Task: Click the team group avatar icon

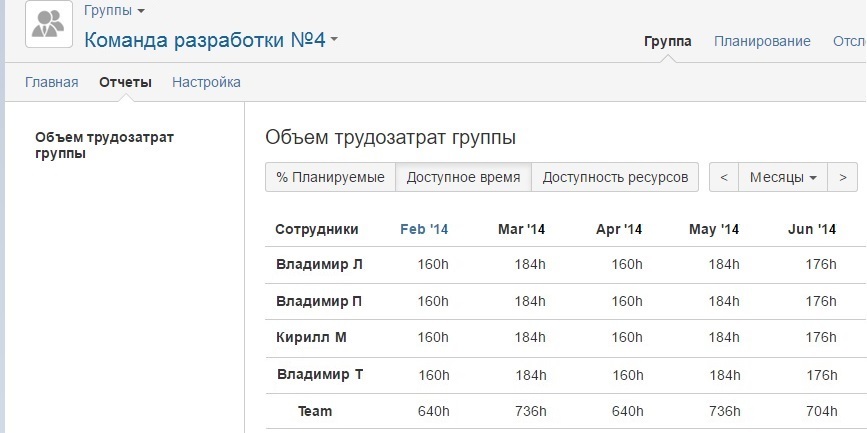Action: coord(49,24)
